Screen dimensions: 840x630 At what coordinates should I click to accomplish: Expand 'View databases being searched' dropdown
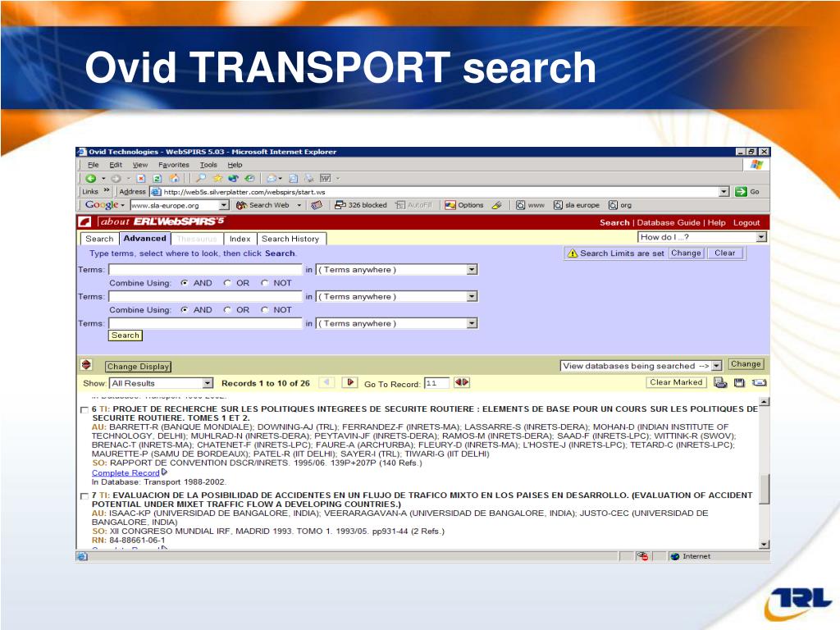pyautogui.click(x=641, y=365)
